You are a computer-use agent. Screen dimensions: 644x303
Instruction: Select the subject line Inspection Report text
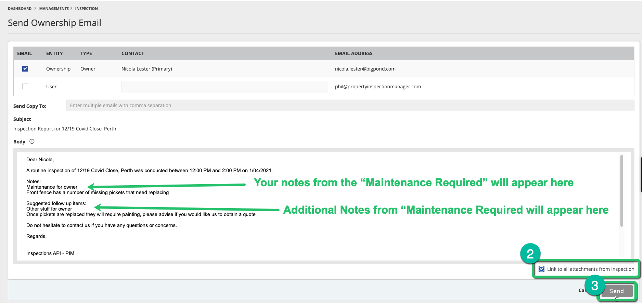click(65, 129)
